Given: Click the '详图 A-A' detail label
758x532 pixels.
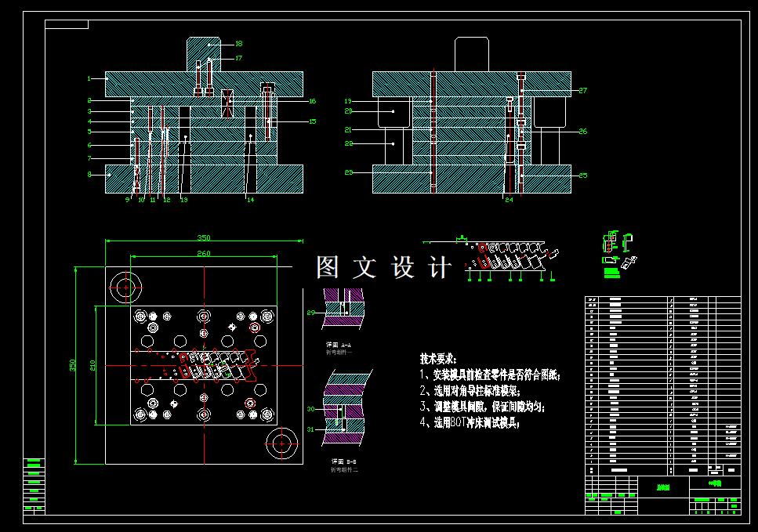Looking at the screenshot, I should tap(339, 346).
